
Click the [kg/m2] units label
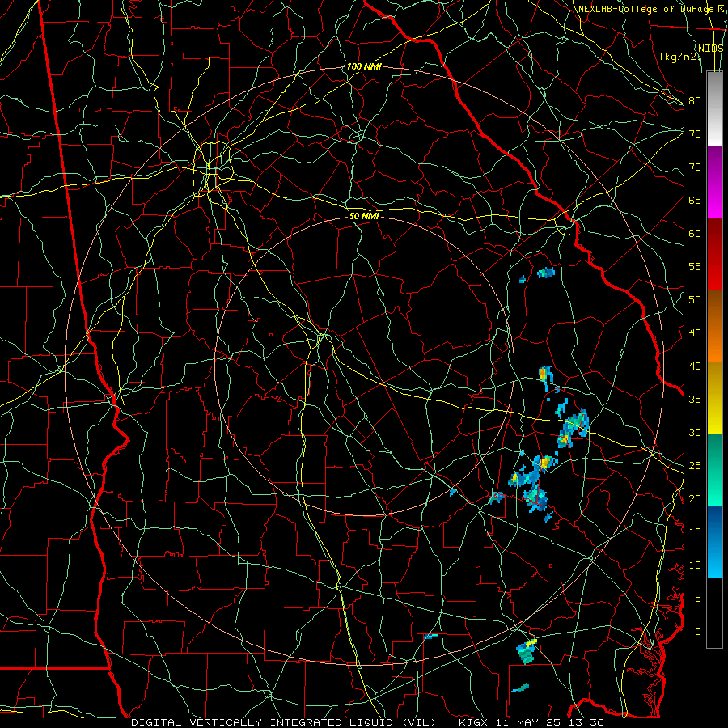coord(680,57)
